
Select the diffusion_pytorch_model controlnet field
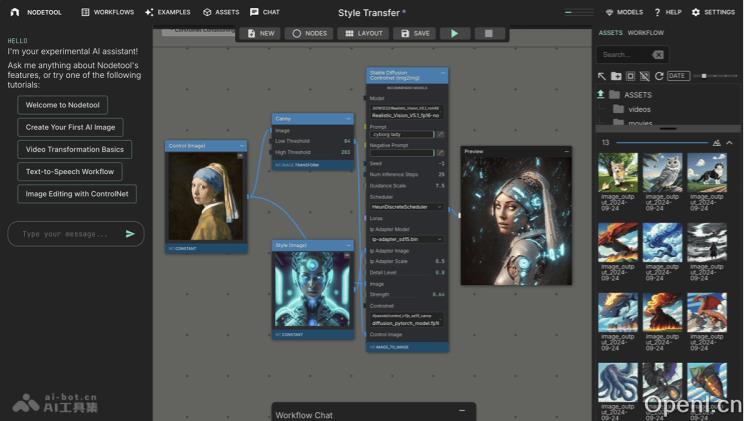[407, 320]
